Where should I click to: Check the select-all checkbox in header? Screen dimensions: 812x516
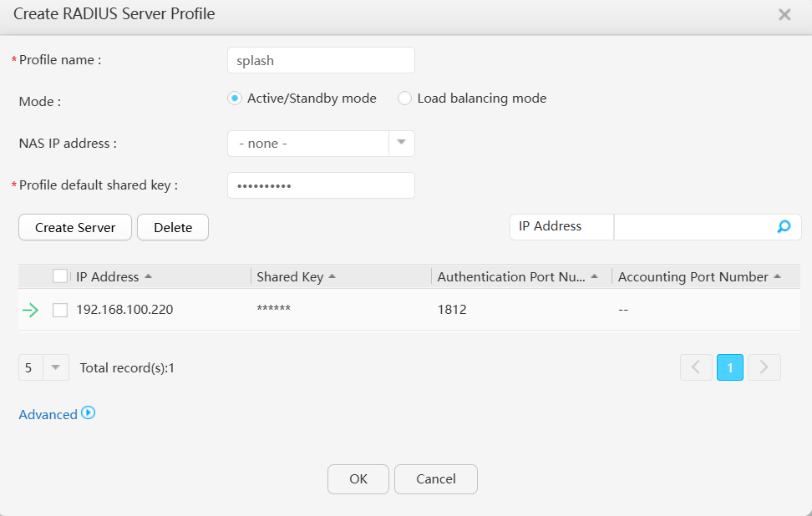pyautogui.click(x=60, y=276)
